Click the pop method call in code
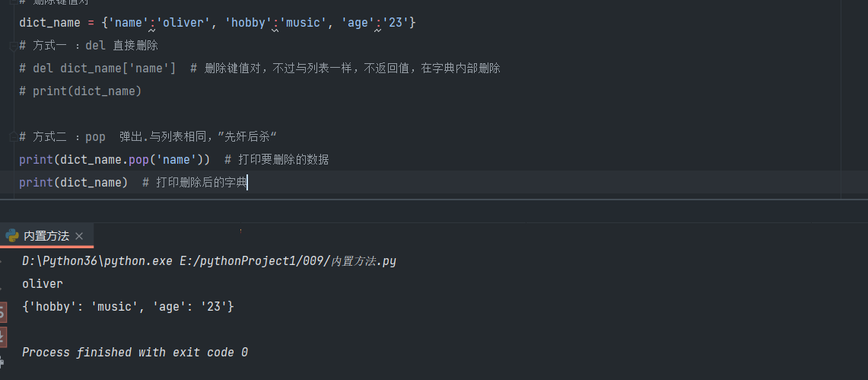The width and height of the screenshot is (868, 380). click(x=138, y=160)
